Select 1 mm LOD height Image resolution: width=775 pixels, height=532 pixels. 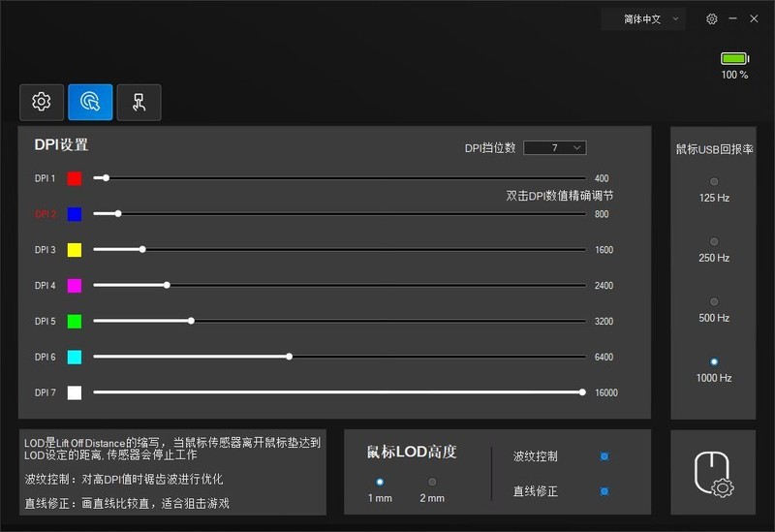380,482
